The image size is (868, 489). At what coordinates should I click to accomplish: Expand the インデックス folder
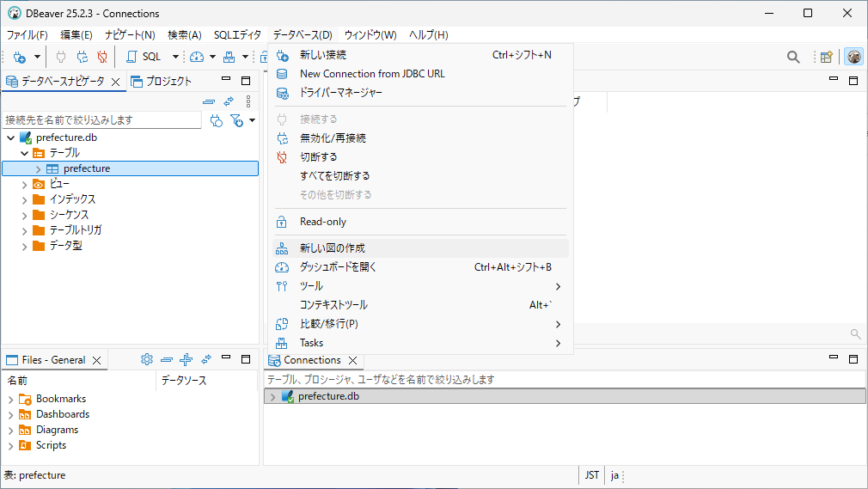[x=24, y=199]
